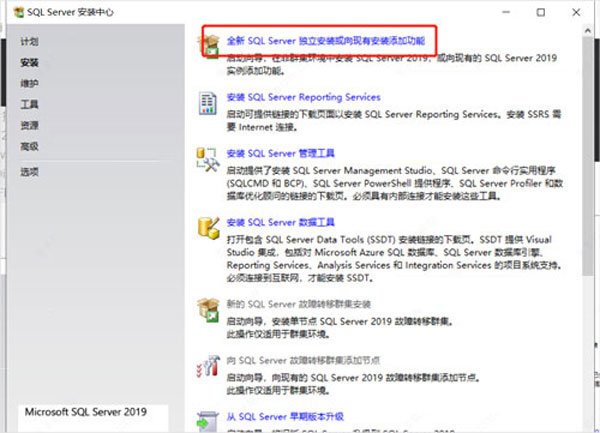The width and height of the screenshot is (600, 433).
Task: Select 工具 in the left sidebar
Action: coord(29,104)
